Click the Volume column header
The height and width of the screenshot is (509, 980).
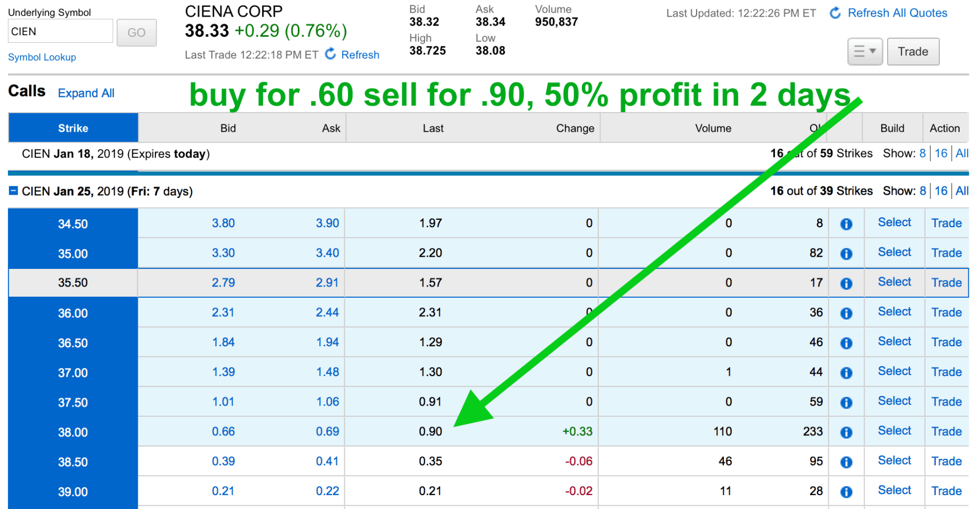[713, 128]
